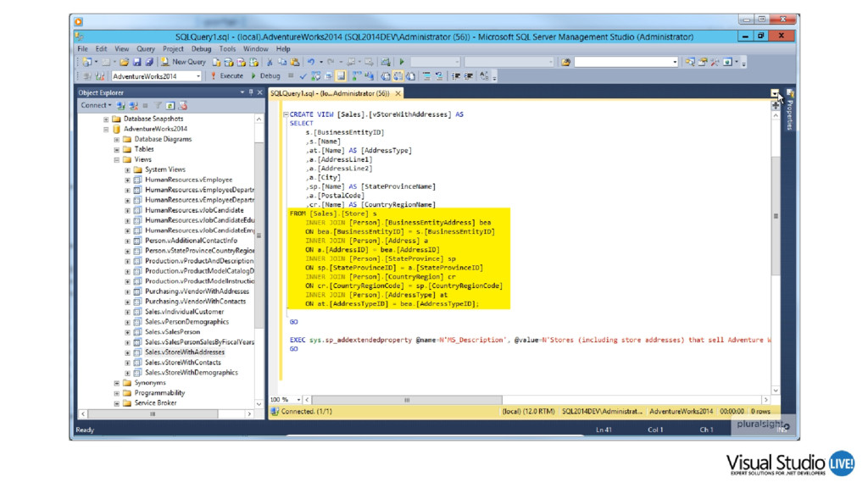Open the Edit menu
868x488 pixels.
pyautogui.click(x=101, y=49)
